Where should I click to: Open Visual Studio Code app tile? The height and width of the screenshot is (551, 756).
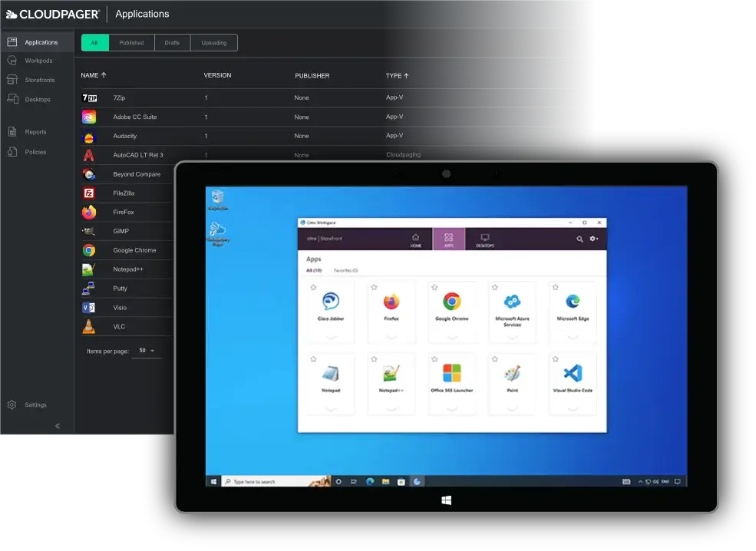click(573, 374)
